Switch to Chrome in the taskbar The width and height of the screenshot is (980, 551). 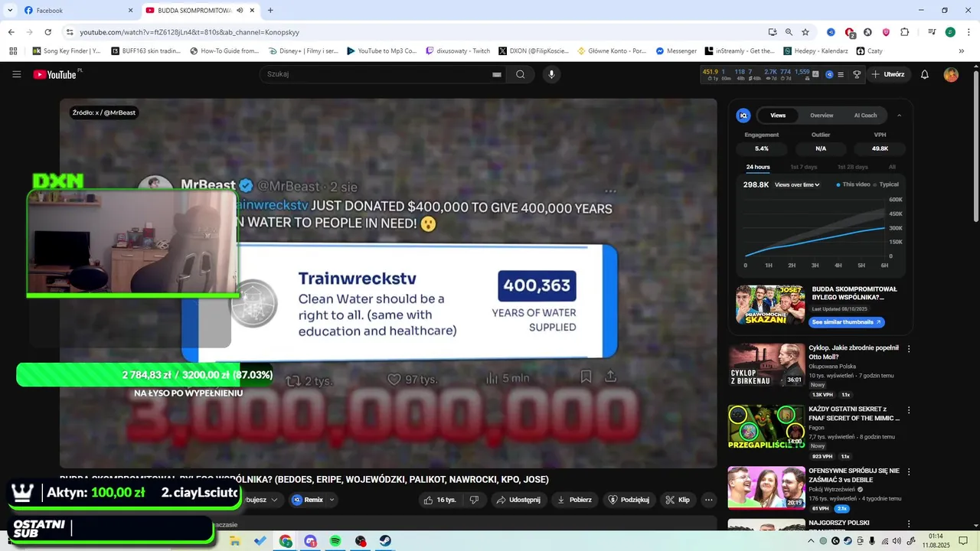[x=286, y=541]
